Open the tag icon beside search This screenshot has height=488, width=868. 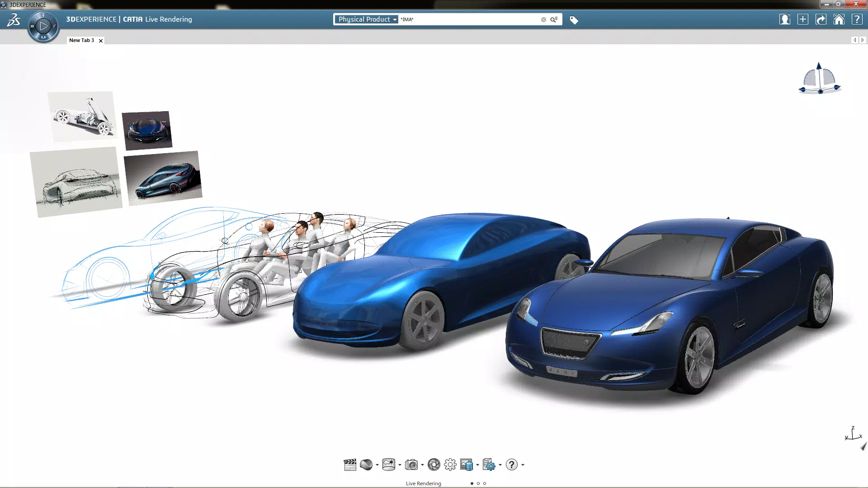(574, 20)
